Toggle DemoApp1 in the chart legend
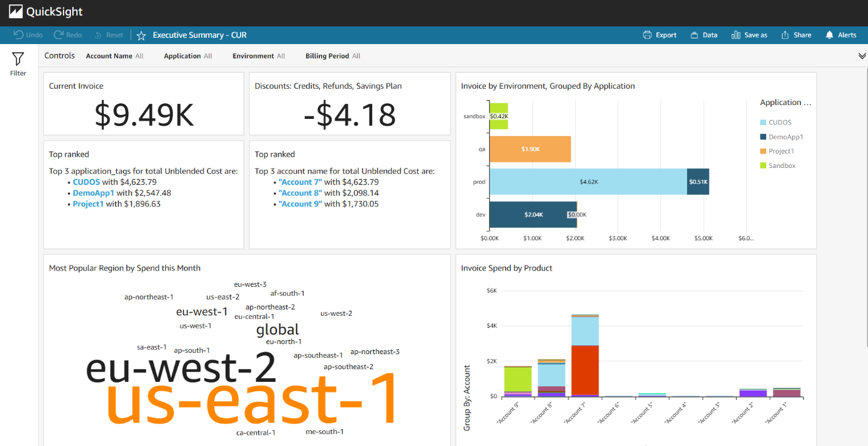 tap(786, 137)
